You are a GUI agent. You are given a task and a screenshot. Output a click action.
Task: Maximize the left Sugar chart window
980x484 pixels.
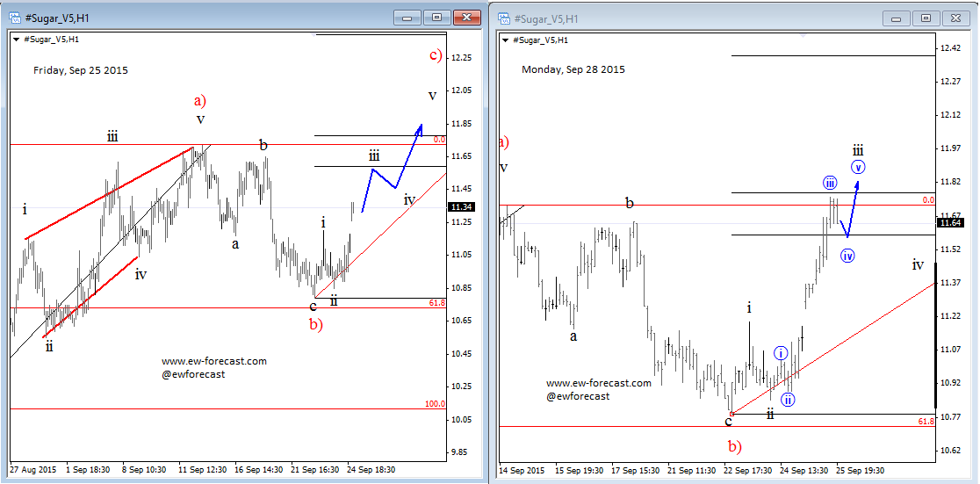pyautogui.click(x=438, y=17)
